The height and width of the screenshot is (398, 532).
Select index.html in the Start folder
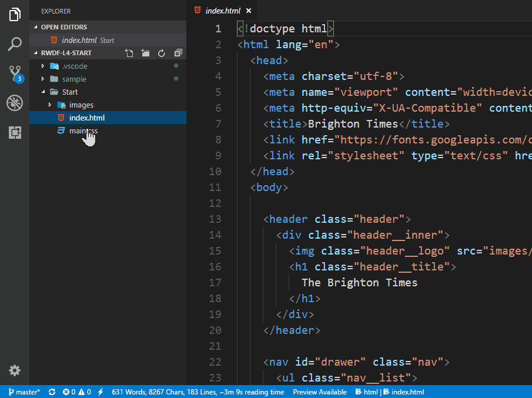pos(108,118)
